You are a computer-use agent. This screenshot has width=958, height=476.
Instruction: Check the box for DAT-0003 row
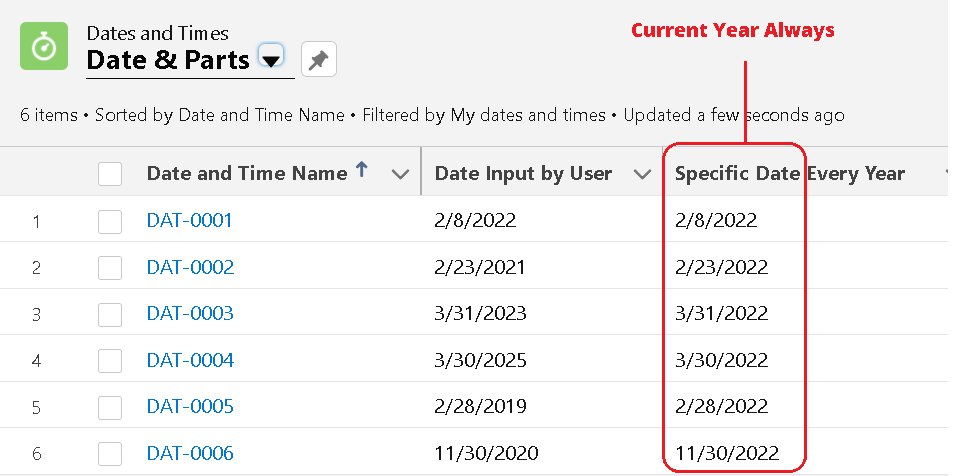[110, 315]
